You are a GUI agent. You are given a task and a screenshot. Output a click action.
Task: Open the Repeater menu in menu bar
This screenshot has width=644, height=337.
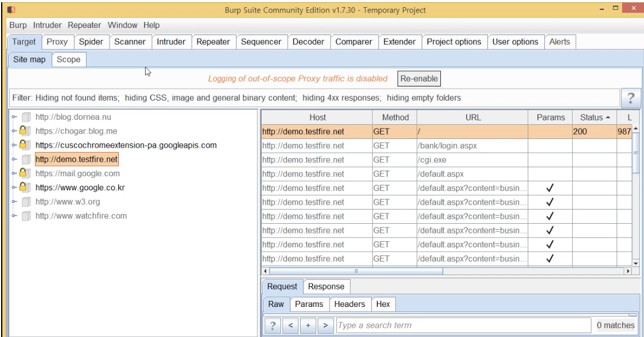coord(84,25)
